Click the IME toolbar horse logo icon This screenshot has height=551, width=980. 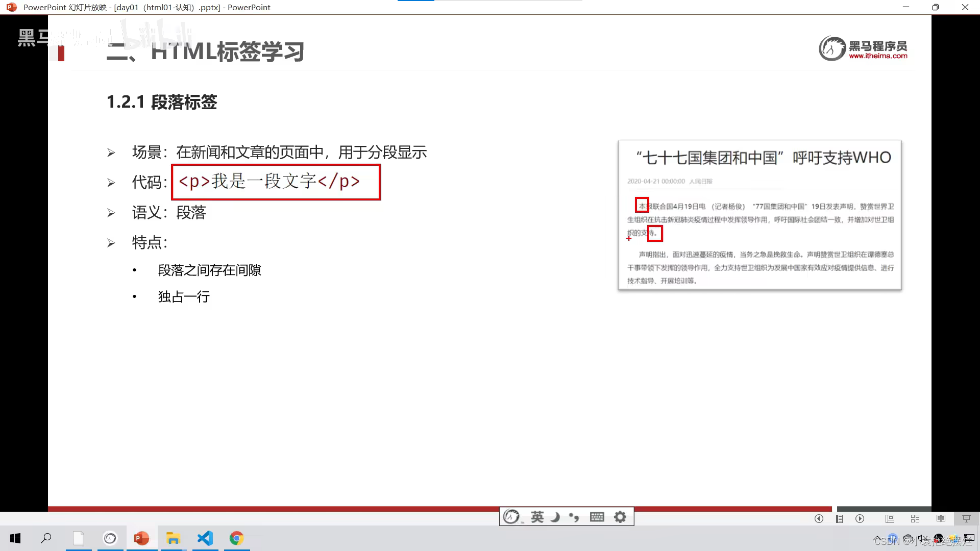tap(511, 517)
